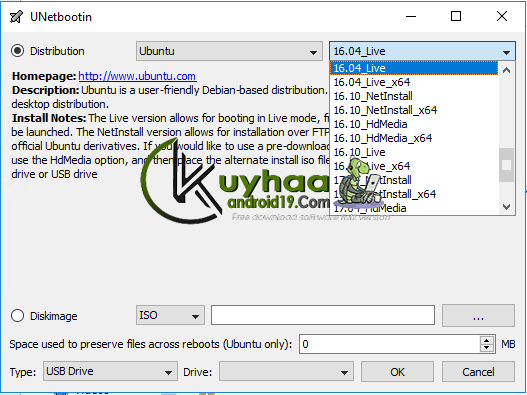
Task: Click the persistent space MB field
Action: (391, 344)
